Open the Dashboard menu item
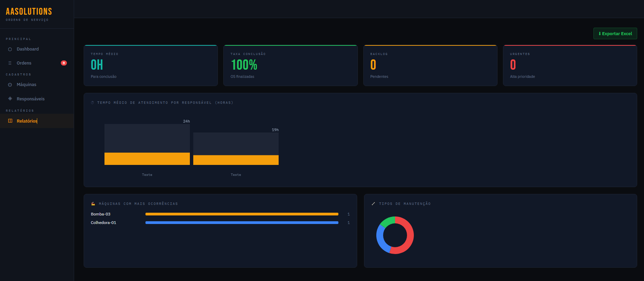This screenshot has width=644, height=281. point(28,49)
